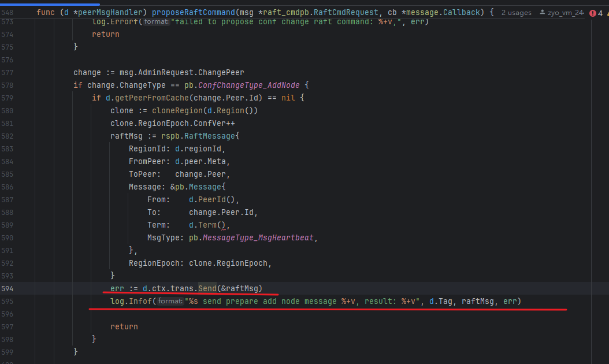Click the zyo_vm_24 author hint

(x=566, y=13)
